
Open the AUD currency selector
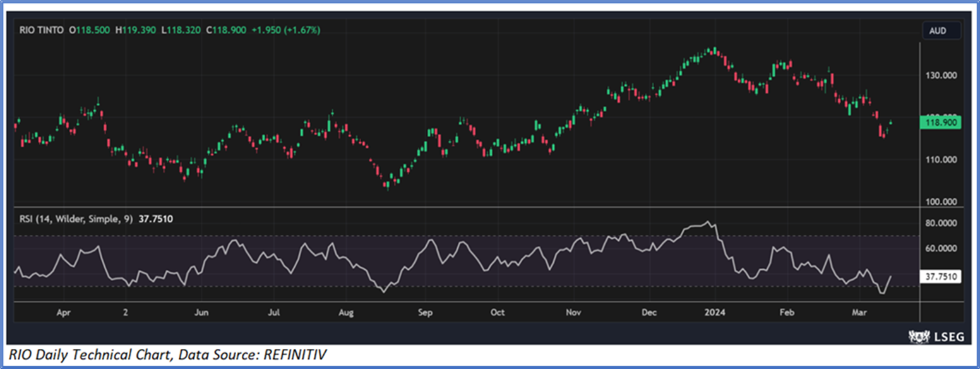[x=941, y=30]
